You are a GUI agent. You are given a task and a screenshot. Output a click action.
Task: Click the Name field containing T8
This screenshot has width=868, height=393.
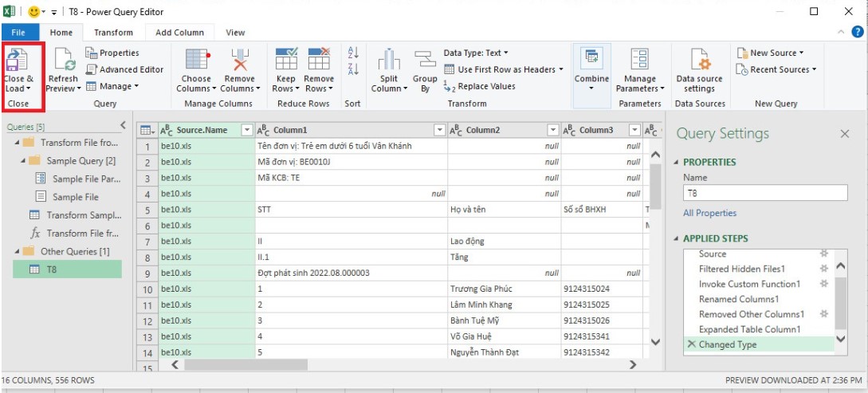tap(766, 193)
